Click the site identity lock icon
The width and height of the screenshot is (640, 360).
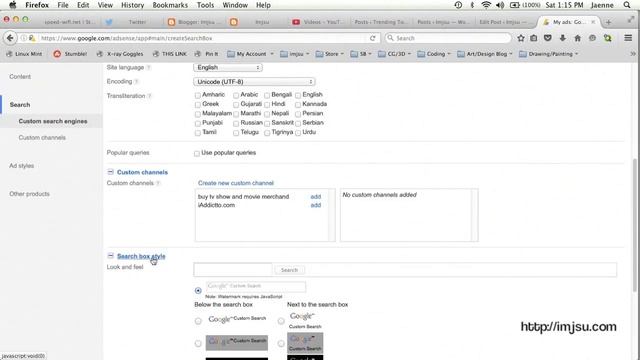pos(32,38)
